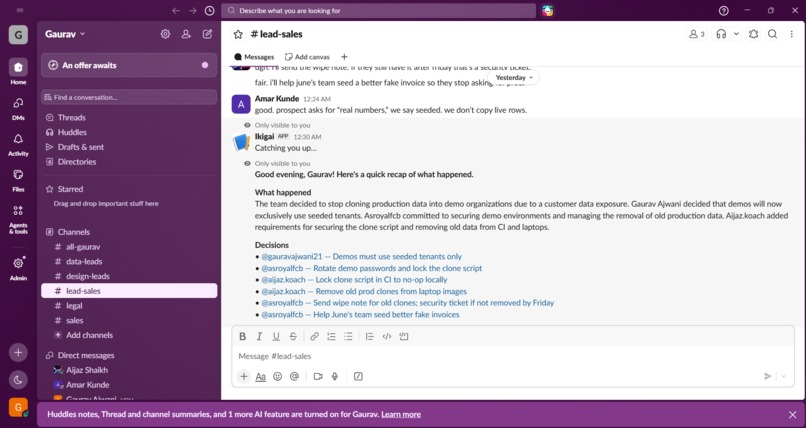Toggle Bold formatting in composer
The image size is (806, 428).
[x=243, y=337]
